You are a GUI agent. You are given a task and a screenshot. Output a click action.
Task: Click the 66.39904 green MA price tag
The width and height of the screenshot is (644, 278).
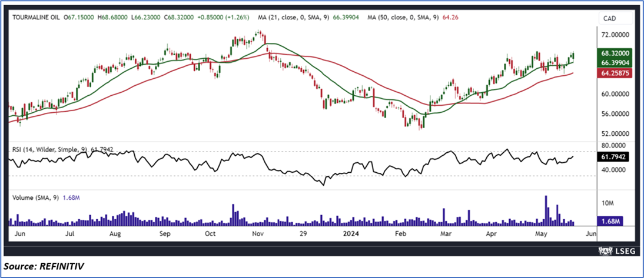click(616, 62)
